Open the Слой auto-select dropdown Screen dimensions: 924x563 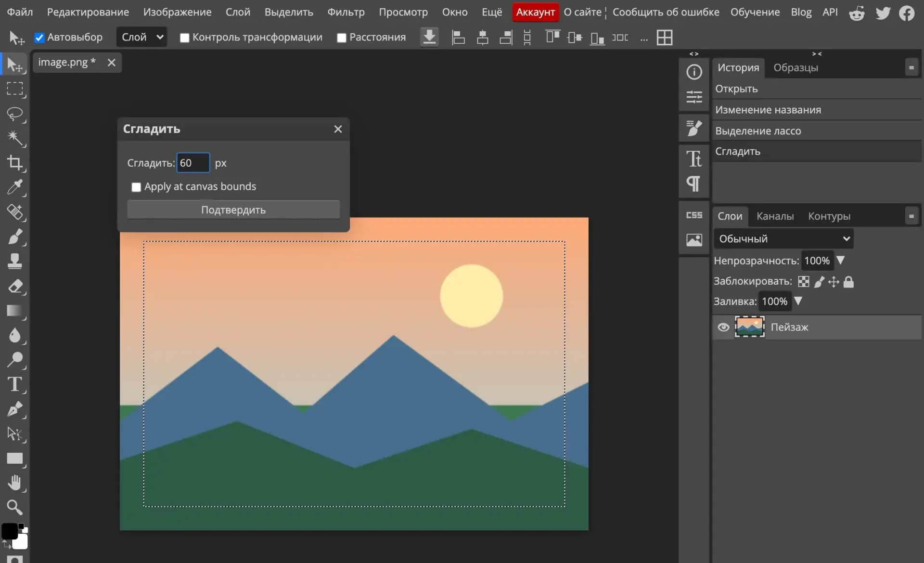point(142,37)
